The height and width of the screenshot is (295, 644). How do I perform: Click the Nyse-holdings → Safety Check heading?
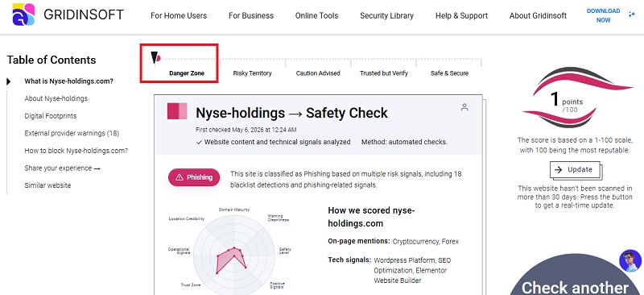point(291,113)
